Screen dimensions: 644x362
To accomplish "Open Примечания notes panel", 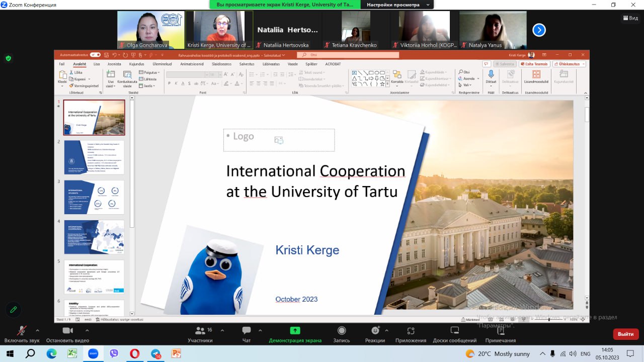I will [500, 334].
